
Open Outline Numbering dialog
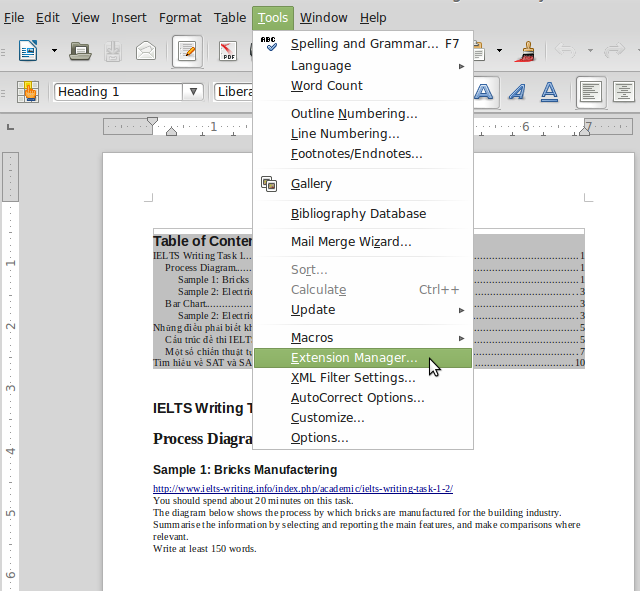click(363, 113)
